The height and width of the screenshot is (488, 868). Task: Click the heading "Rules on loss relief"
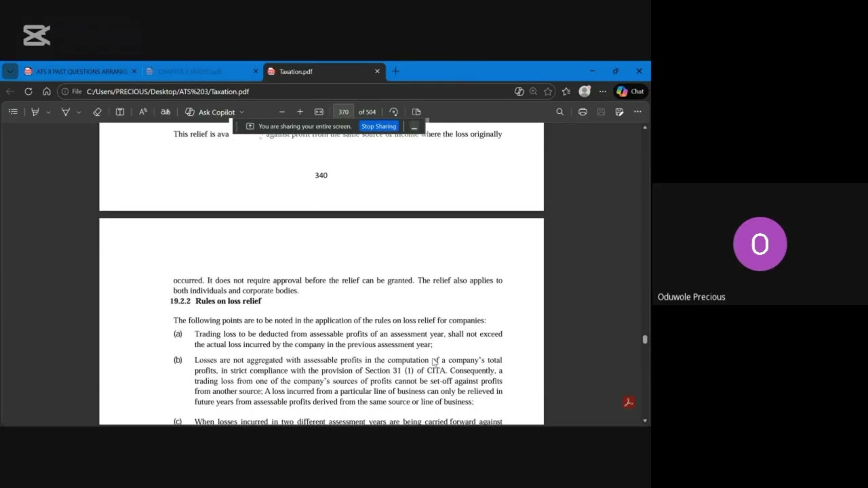228,301
